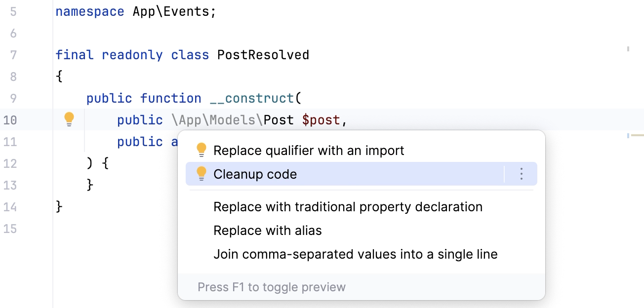644x308 pixels.
Task: Click the gray error-stripe mark near line 7
Action: click(628, 49)
